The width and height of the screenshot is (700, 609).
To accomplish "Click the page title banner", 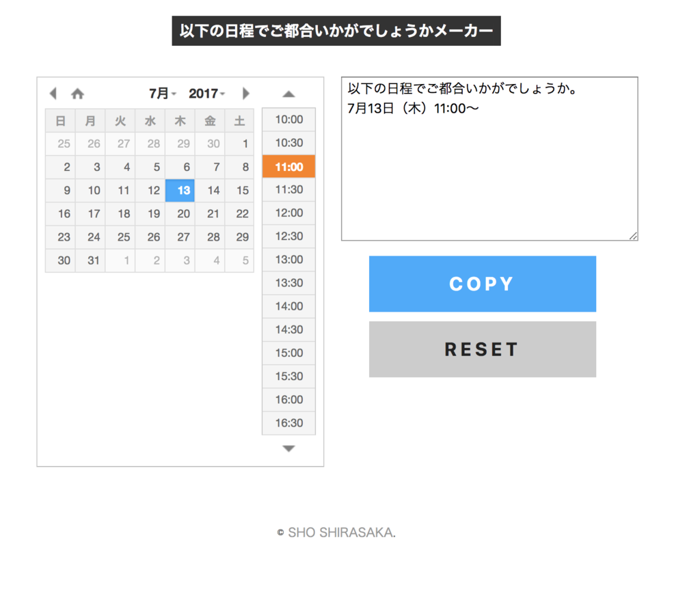I will 336,31.
